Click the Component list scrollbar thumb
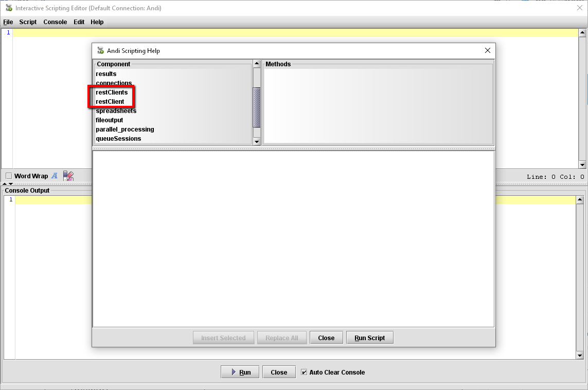 pyautogui.click(x=257, y=107)
